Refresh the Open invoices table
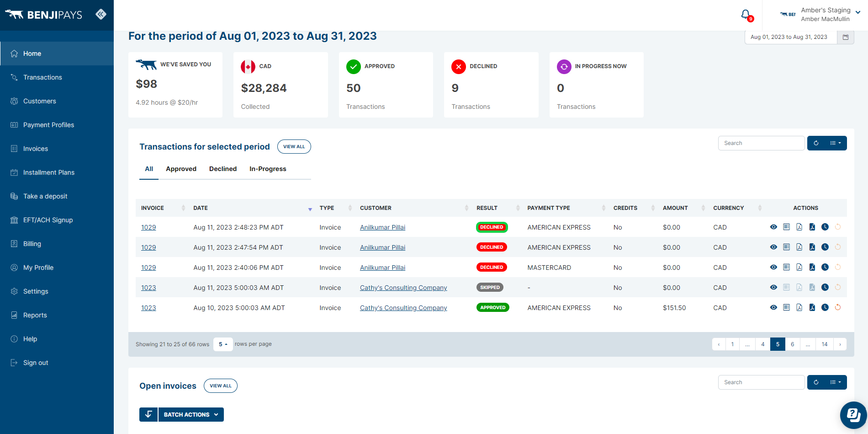 [816, 382]
